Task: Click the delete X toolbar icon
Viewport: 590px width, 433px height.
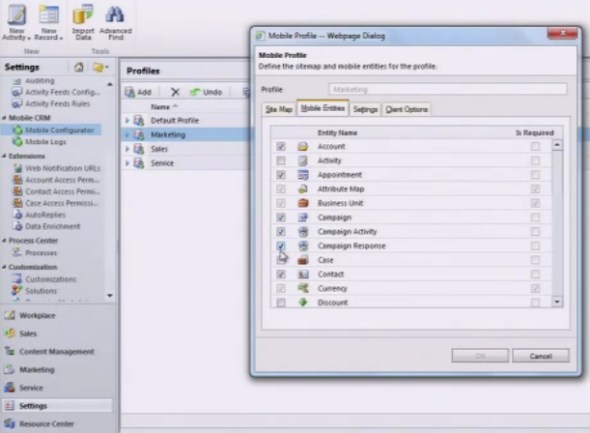Action: (x=175, y=92)
